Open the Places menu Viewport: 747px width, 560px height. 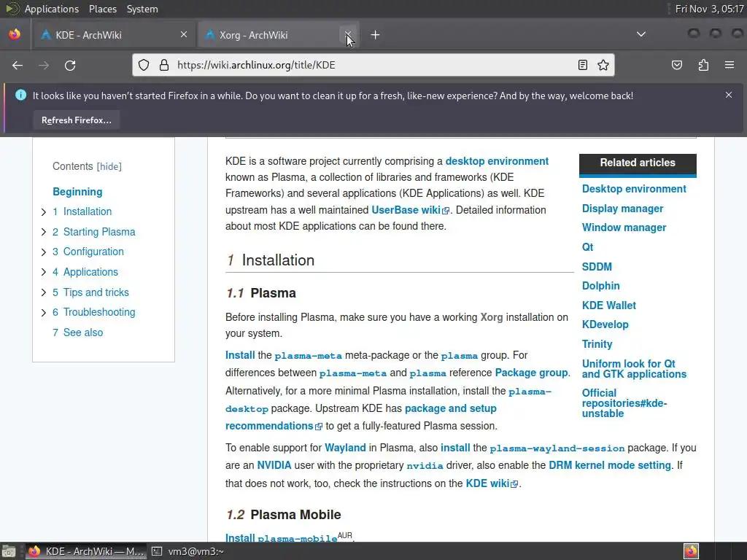pos(103,9)
